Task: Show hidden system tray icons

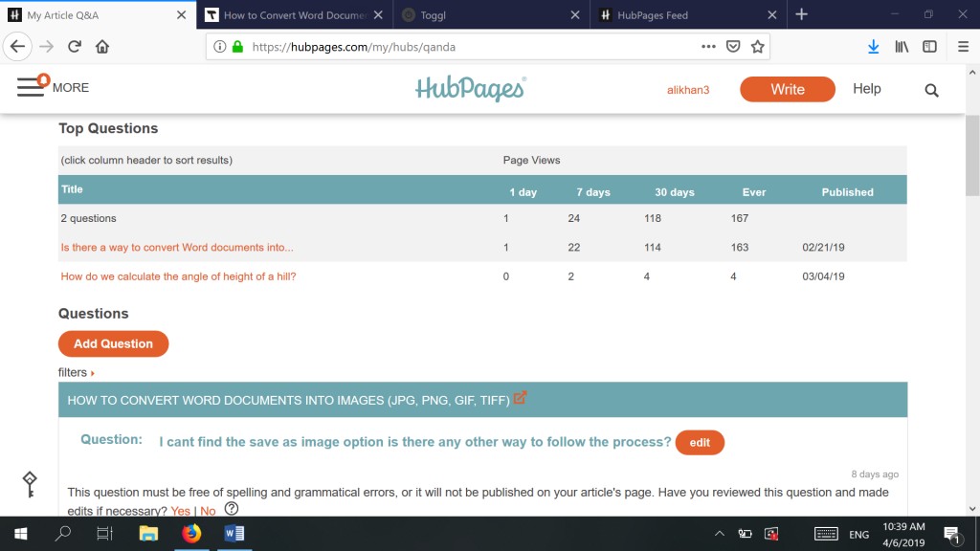Action: click(x=720, y=534)
